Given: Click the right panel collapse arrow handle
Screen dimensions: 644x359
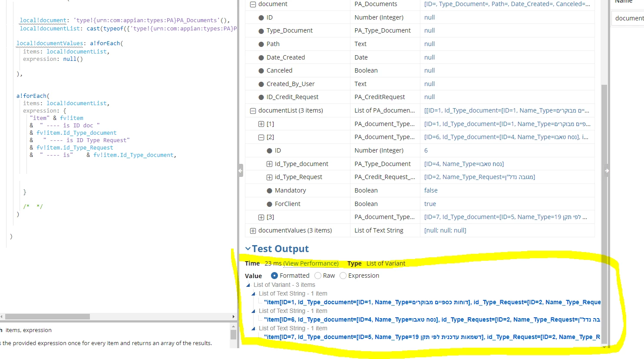Looking at the screenshot, I should (607, 171).
